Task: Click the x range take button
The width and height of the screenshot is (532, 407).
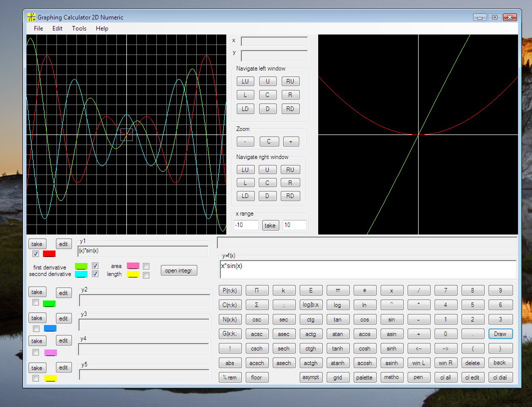Action: pyautogui.click(x=270, y=225)
